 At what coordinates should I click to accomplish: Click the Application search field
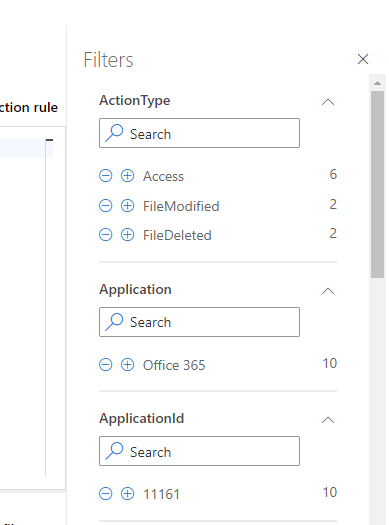pyautogui.click(x=199, y=322)
